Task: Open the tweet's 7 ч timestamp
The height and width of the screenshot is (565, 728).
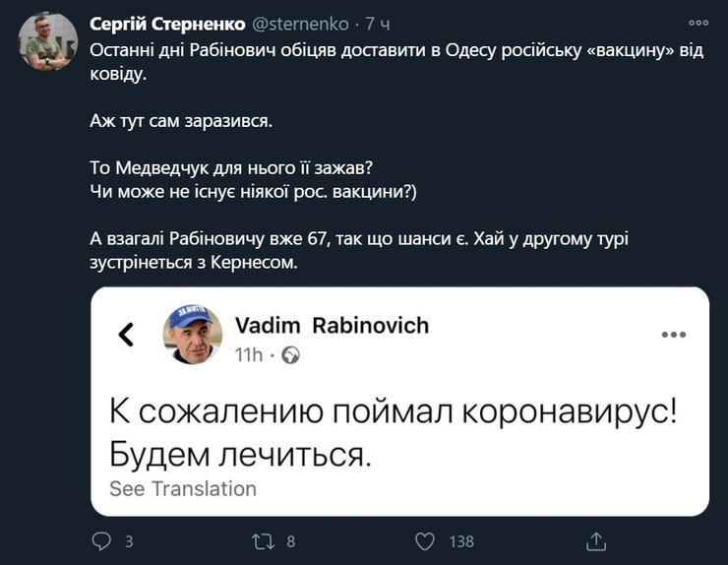Action: click(379, 23)
